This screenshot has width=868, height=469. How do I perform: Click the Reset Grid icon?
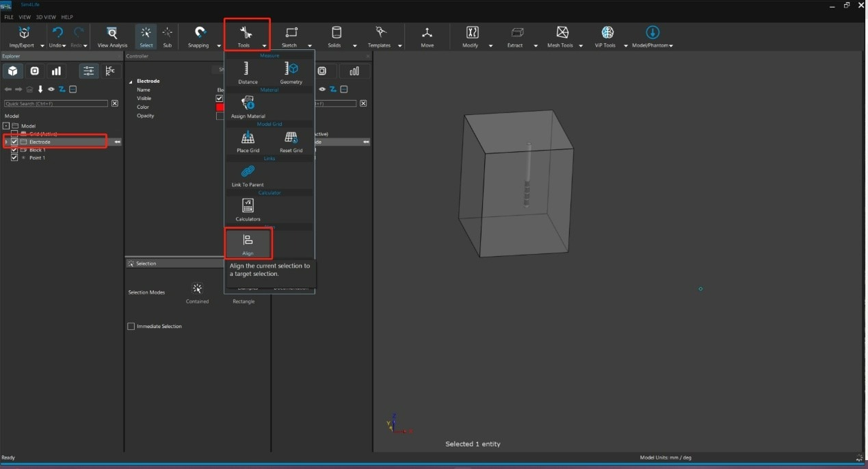pos(291,140)
